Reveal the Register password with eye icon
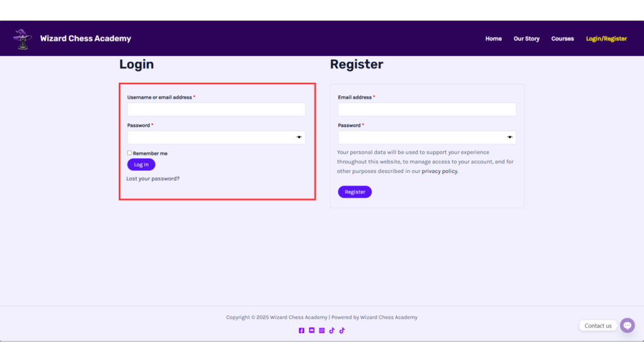The image size is (644, 362). pos(510,137)
